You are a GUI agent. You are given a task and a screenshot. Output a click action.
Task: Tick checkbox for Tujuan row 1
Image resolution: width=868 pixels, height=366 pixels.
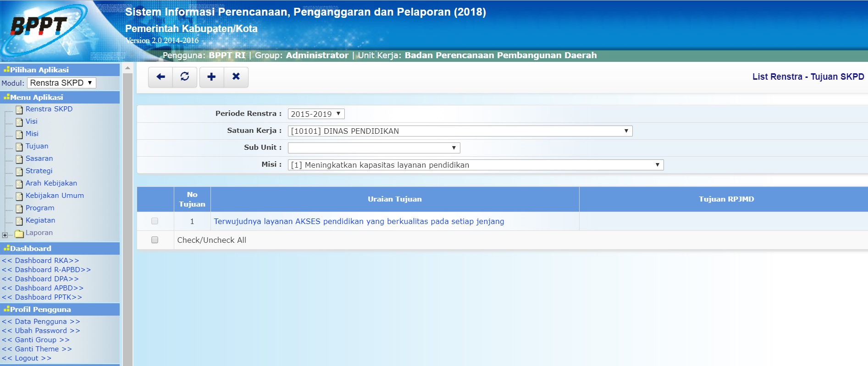coord(155,221)
